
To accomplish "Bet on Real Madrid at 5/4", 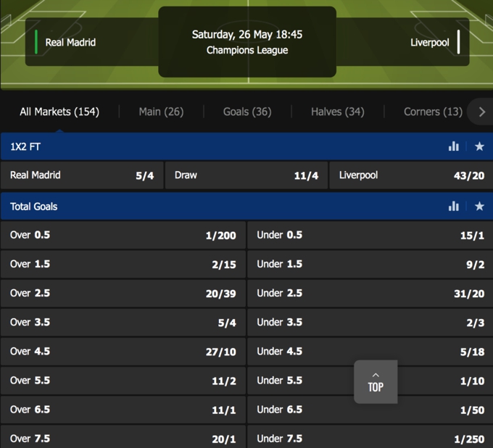I will point(82,175).
